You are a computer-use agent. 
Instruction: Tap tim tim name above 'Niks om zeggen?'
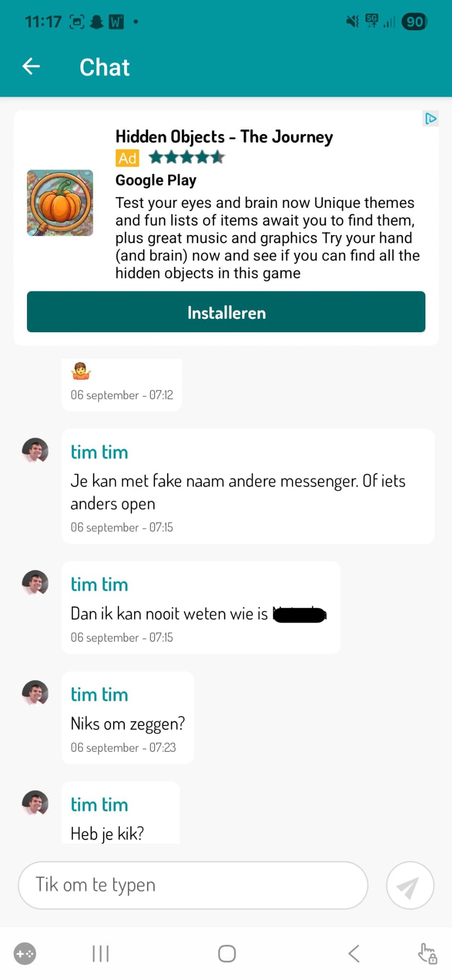99,694
